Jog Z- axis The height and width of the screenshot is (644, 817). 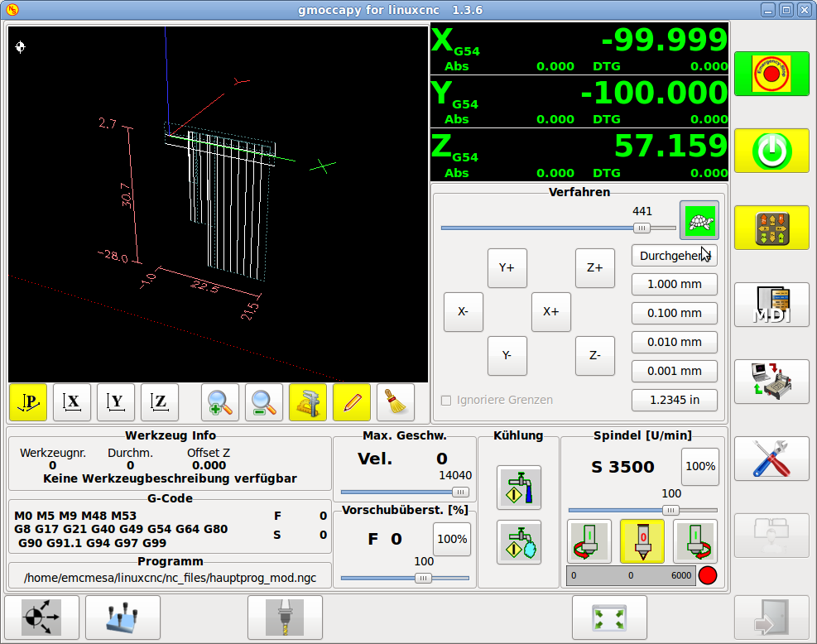[x=595, y=355]
